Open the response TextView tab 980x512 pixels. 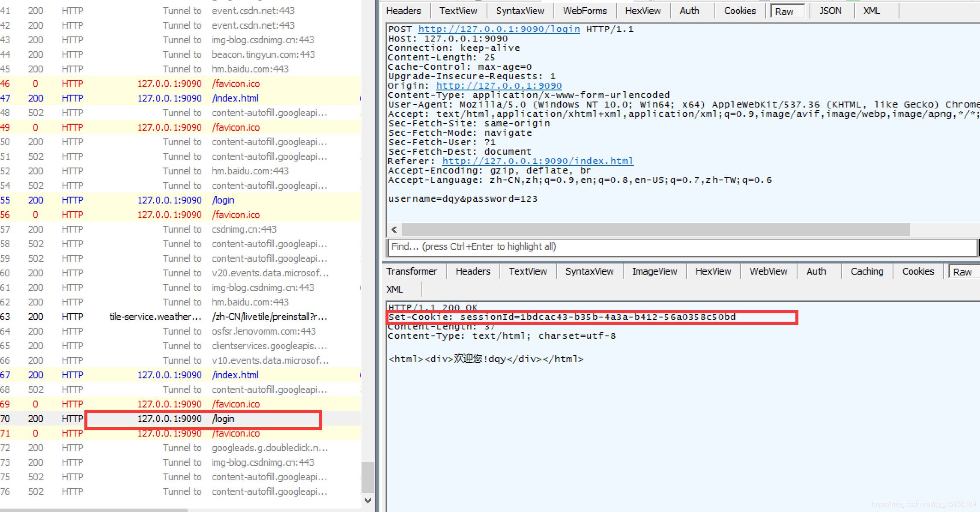[x=528, y=271]
